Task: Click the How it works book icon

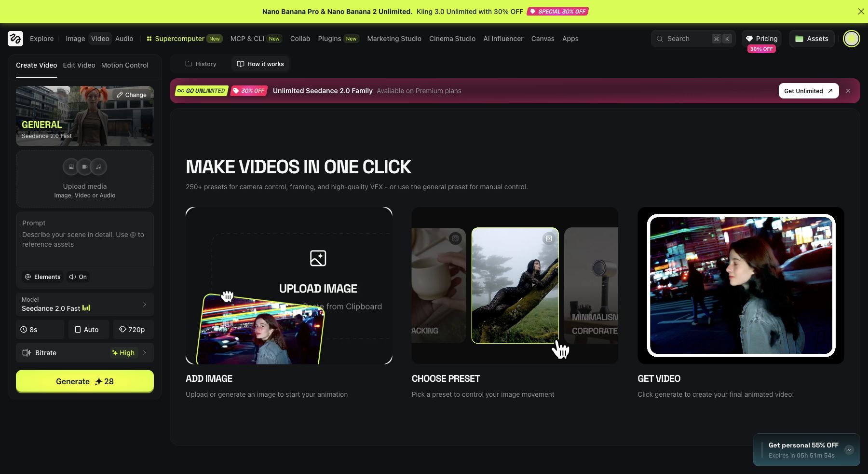Action: [x=240, y=64]
